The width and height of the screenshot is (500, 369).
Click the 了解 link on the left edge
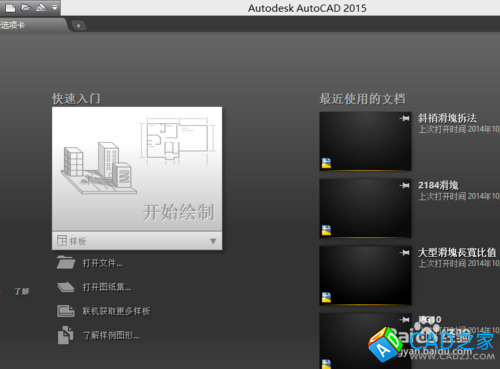point(22,291)
